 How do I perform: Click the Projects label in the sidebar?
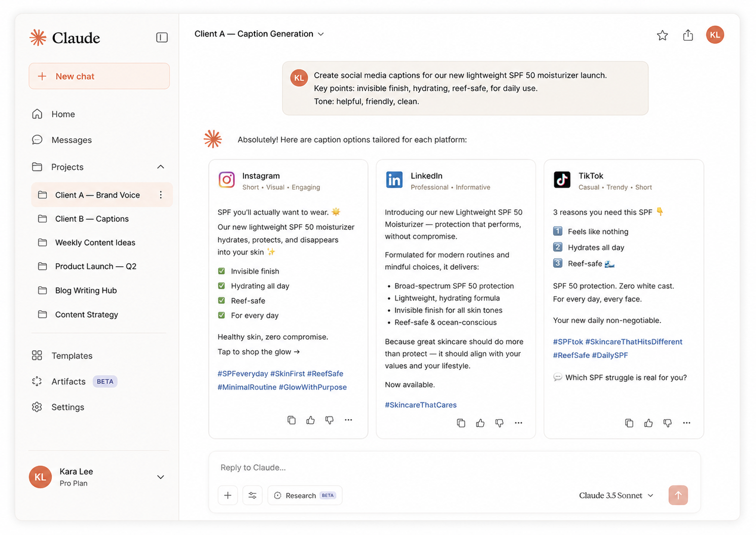point(67,167)
